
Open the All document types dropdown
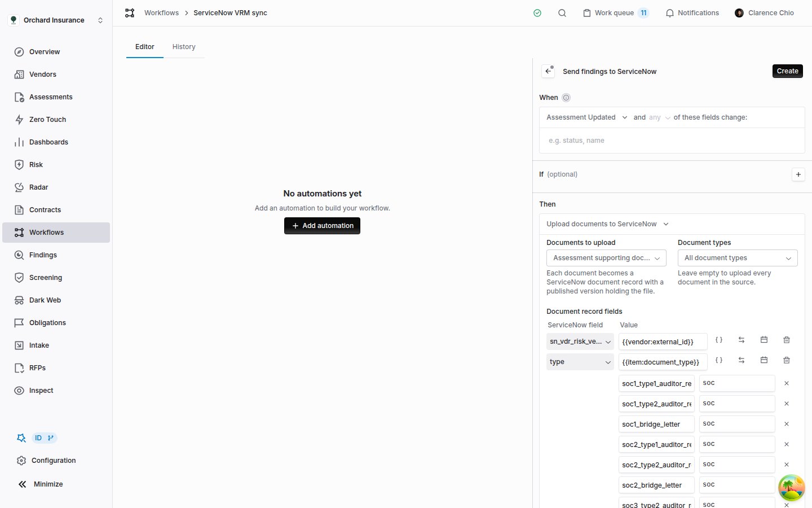(738, 258)
